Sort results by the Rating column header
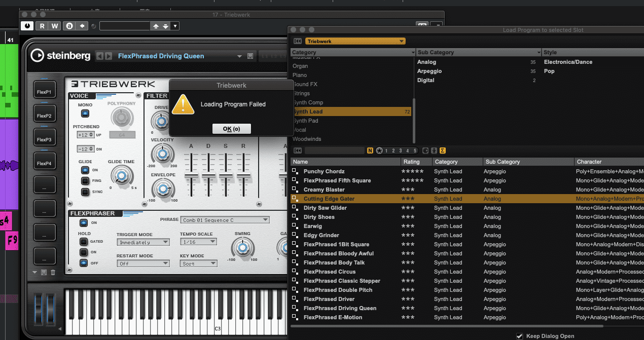Screen dimensions: 644x340 pyautogui.click(x=416, y=162)
